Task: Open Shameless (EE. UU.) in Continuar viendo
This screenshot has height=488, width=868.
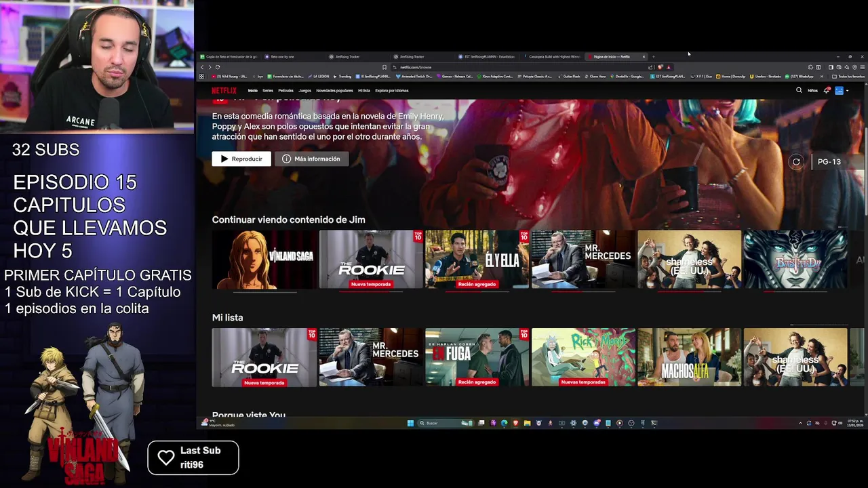Action: click(x=689, y=260)
